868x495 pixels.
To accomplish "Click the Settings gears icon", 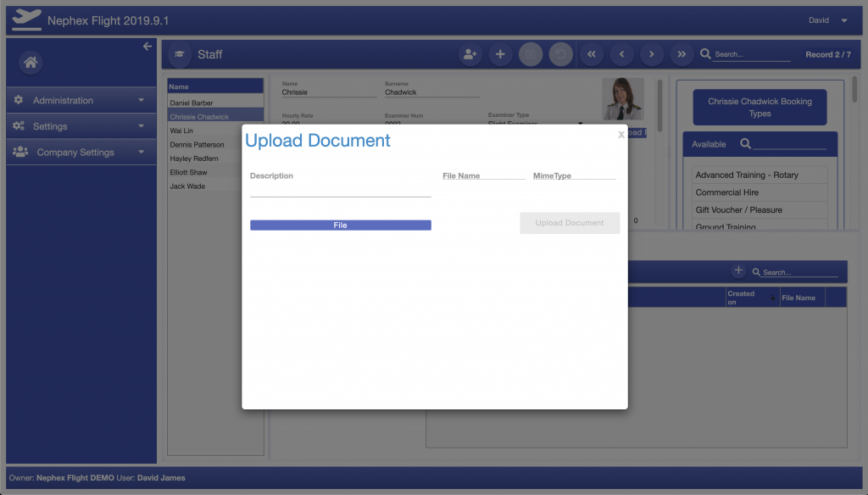I will (x=19, y=125).
